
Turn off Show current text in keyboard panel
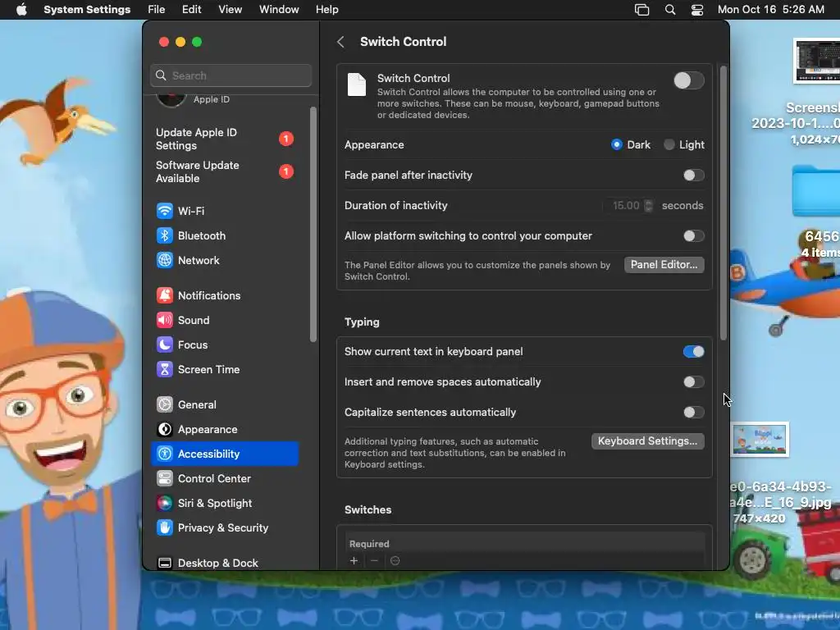click(x=693, y=351)
